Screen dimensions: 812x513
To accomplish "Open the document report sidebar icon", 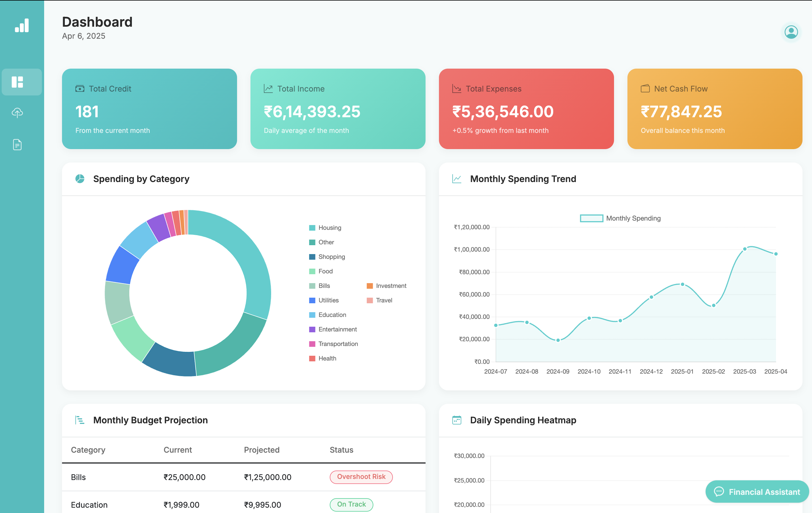I will [x=18, y=145].
